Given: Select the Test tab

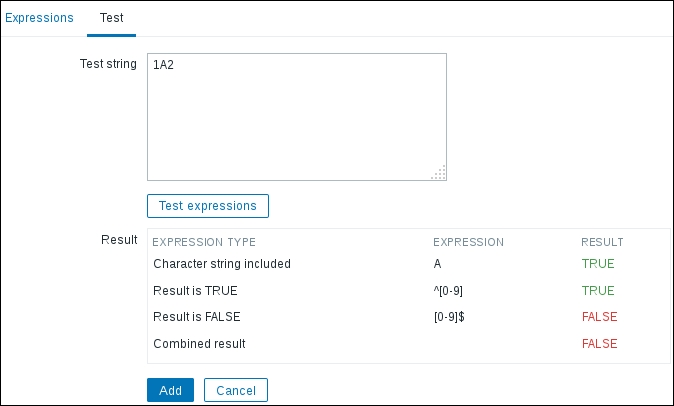Looking at the screenshot, I should [111, 18].
